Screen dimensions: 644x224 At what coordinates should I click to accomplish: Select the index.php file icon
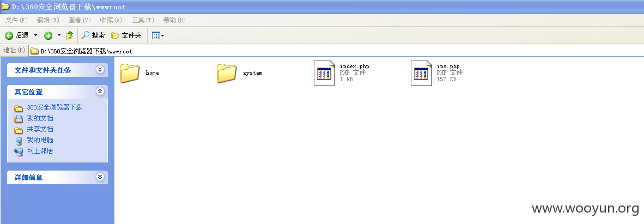(x=325, y=73)
